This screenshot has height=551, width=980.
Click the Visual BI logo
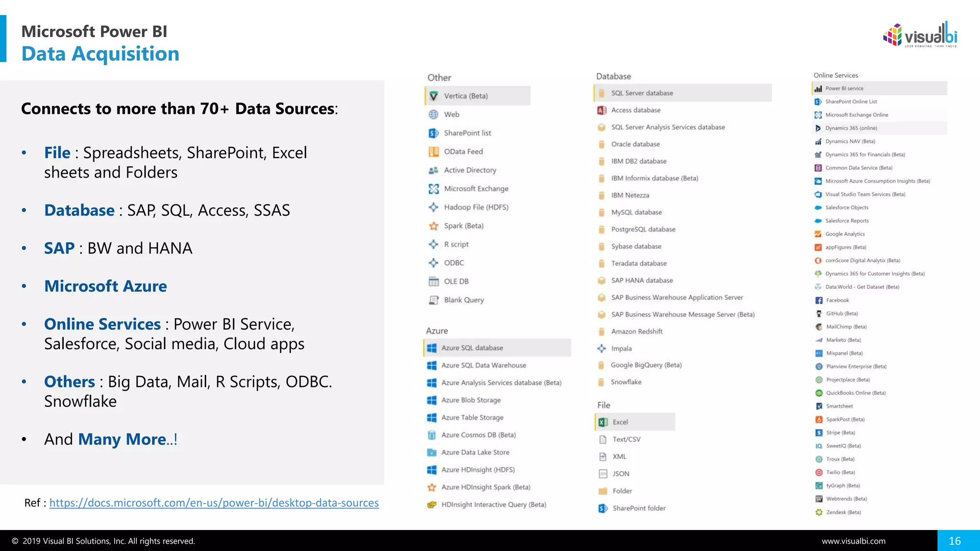920,34
